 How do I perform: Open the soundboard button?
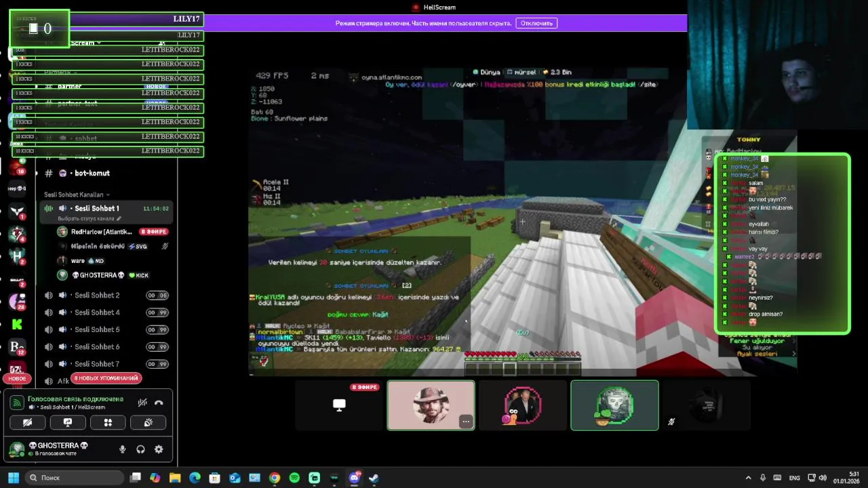(148, 422)
